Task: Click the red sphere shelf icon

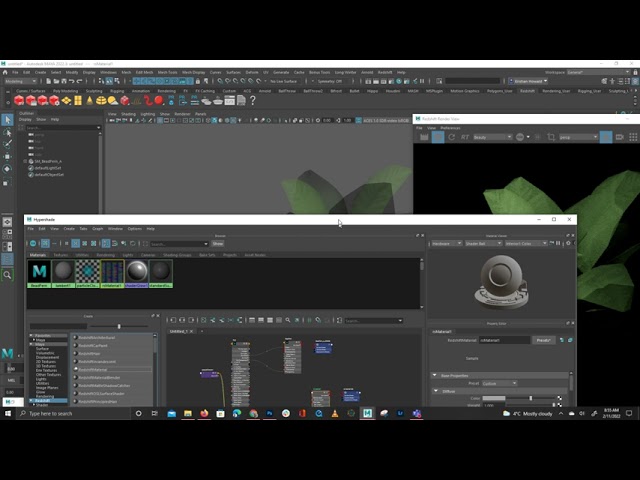Action: (159, 100)
